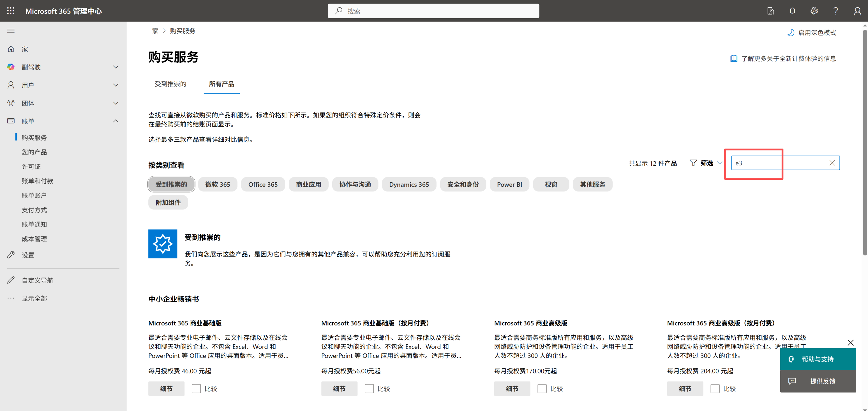
Task: Open notifications bell
Action: click(792, 10)
